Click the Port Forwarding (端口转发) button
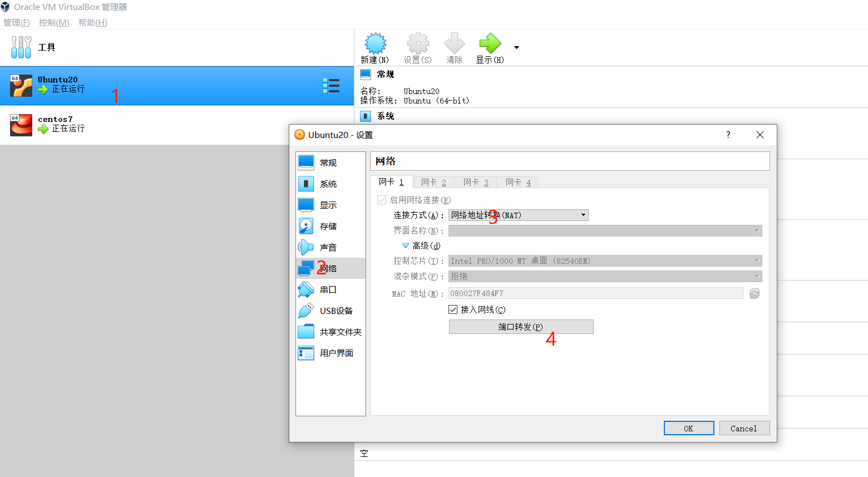The width and height of the screenshot is (868, 477). pos(521,327)
